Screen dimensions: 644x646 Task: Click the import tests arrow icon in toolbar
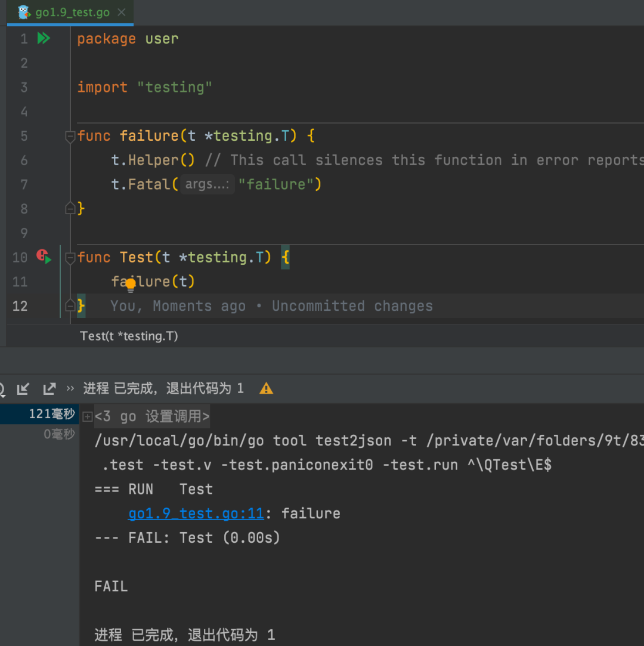(x=23, y=388)
